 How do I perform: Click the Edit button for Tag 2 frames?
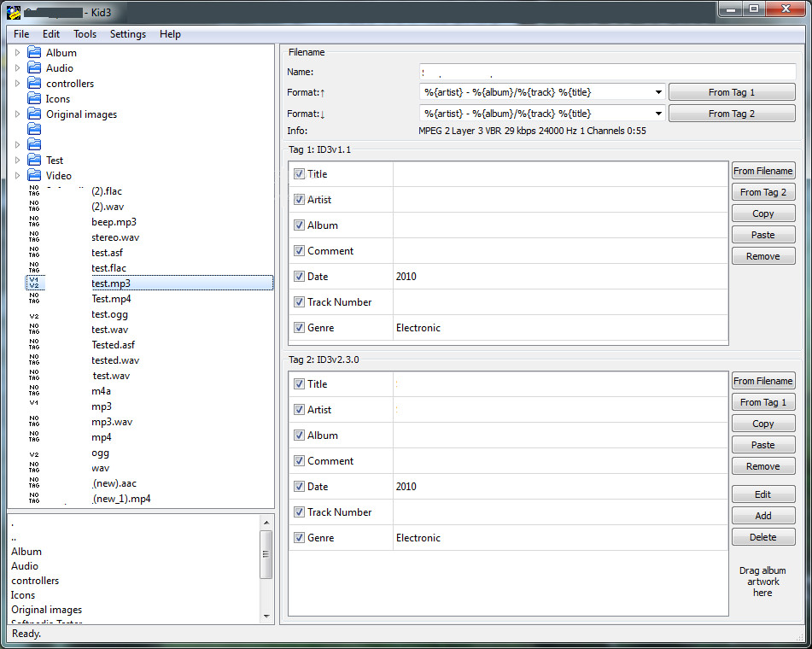tap(762, 494)
